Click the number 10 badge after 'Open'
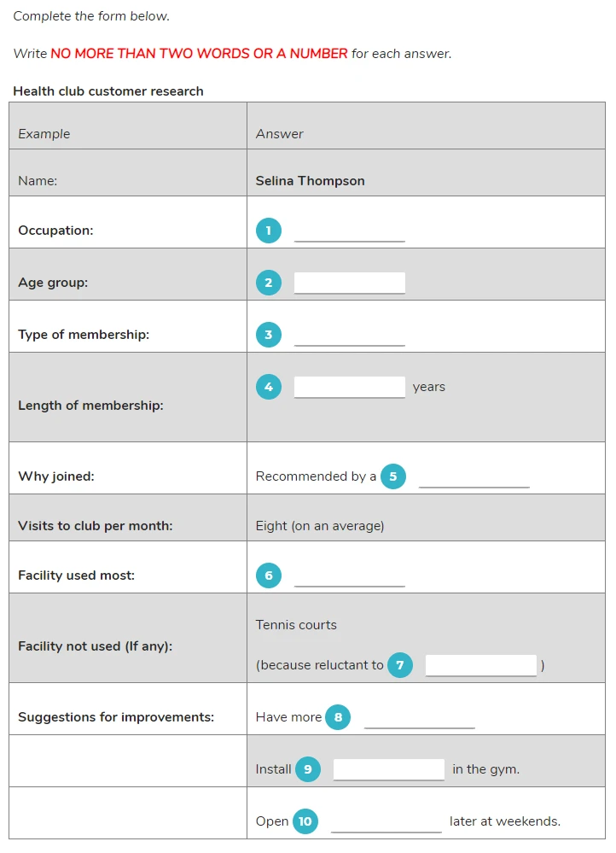 (x=305, y=821)
